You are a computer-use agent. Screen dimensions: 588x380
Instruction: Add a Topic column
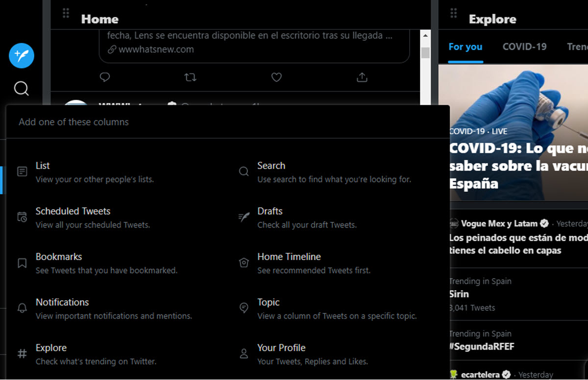(269, 303)
